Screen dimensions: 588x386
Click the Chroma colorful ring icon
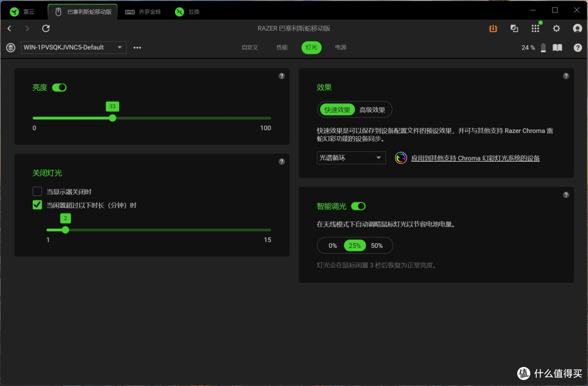coord(401,158)
